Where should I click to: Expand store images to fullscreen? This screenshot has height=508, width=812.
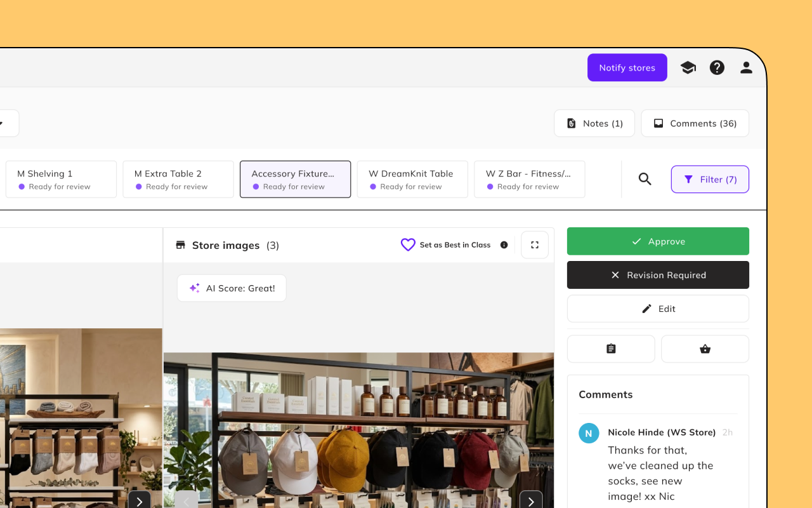(x=535, y=244)
